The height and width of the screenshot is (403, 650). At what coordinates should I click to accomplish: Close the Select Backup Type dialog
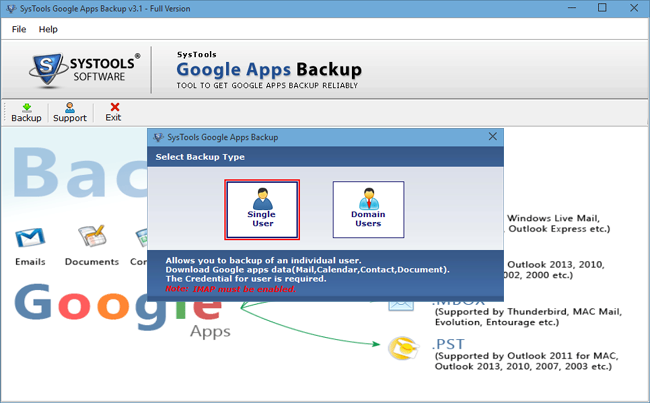[x=492, y=136]
